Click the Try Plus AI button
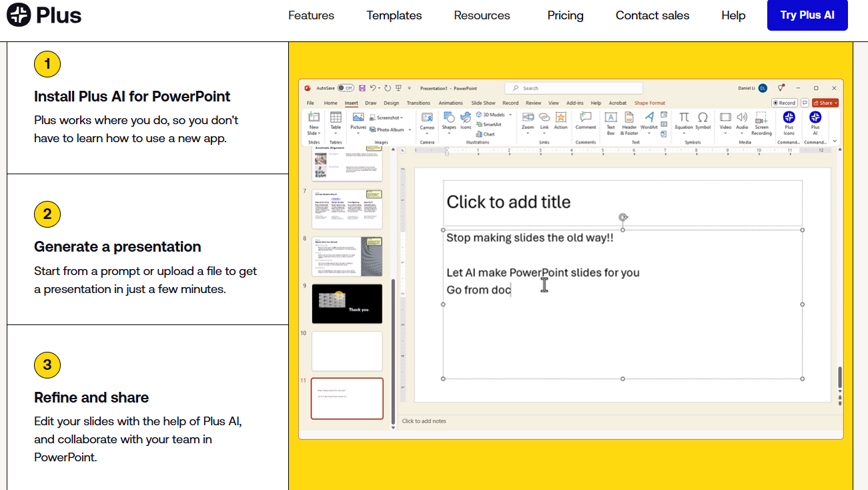868x490 pixels. point(807,15)
